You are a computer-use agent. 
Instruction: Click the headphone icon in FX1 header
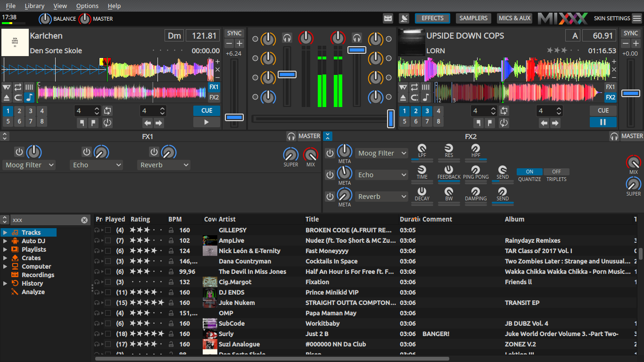(291, 136)
